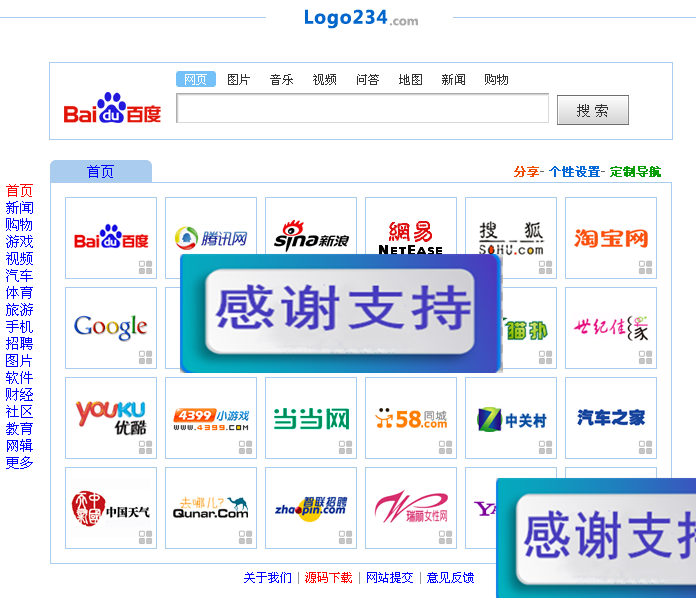696x598 pixels.
Task: Go to 社区 in the left sidebar
Action: pyautogui.click(x=19, y=412)
